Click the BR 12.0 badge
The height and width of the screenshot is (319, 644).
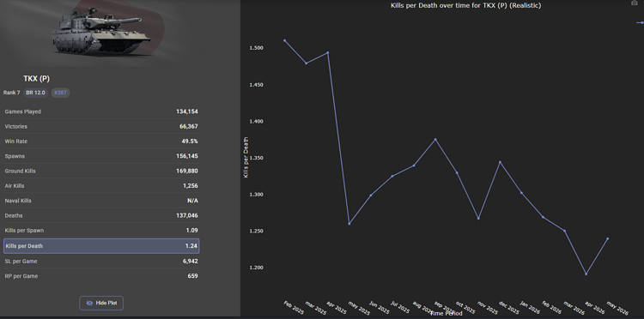coord(36,93)
